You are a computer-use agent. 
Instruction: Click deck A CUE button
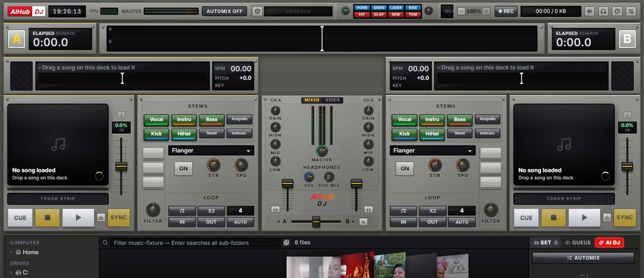[20, 218]
